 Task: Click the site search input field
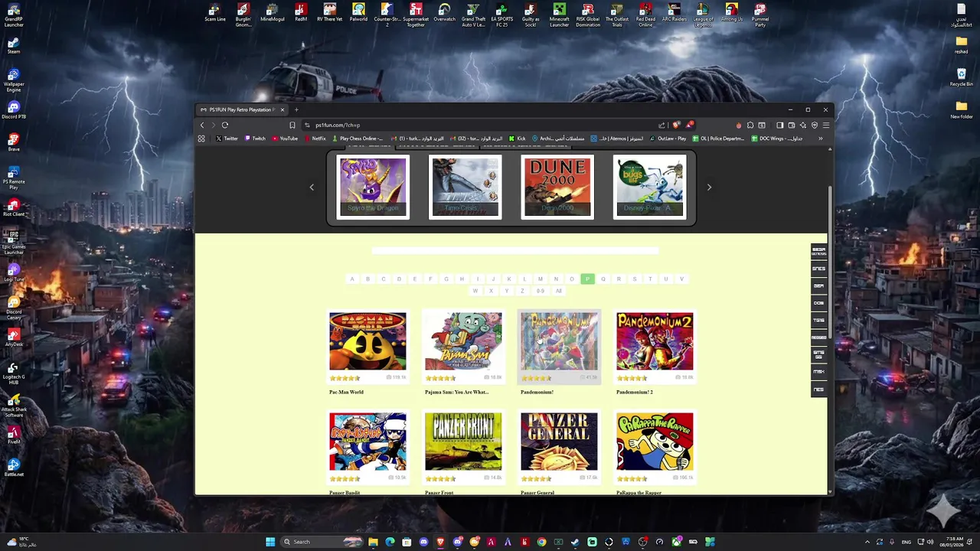[514, 250]
